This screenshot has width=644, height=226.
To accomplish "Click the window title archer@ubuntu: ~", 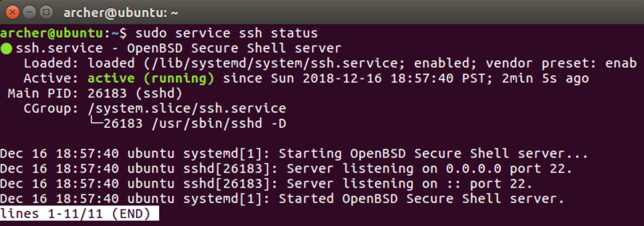I will (x=121, y=13).
